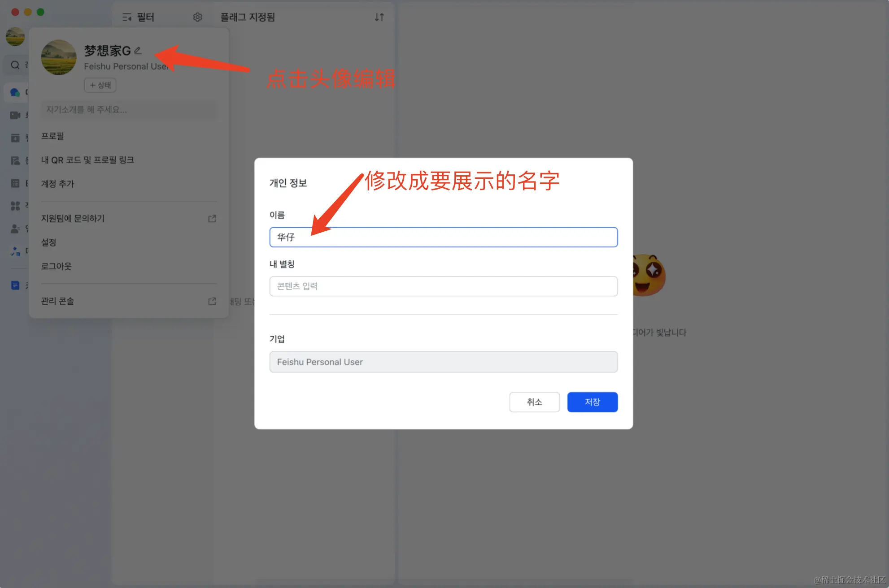This screenshot has width=889, height=588.
Task: Open the Messenger chat bubble icon in sidebar
Action: pos(15,92)
